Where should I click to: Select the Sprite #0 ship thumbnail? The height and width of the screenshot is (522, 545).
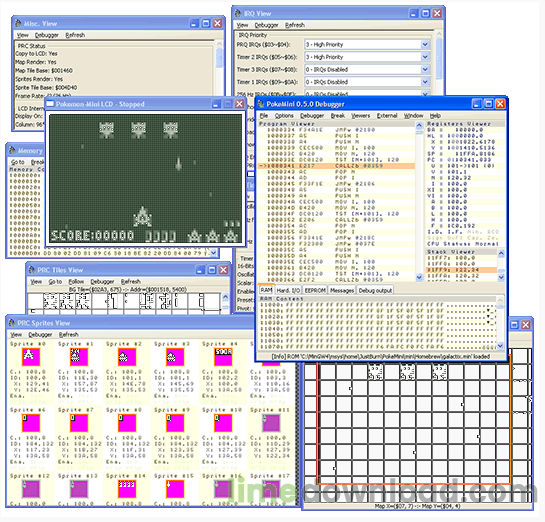click(31, 357)
